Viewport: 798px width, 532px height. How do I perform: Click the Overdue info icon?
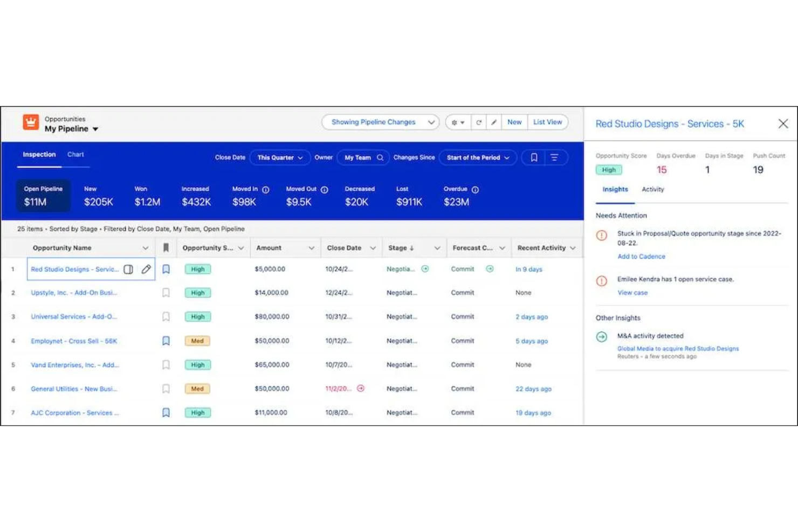pos(474,189)
